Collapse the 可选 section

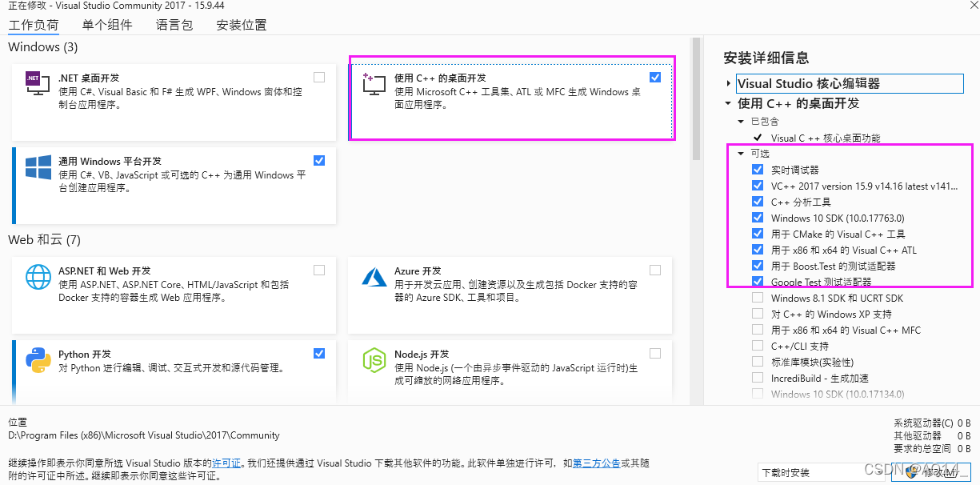[x=740, y=153]
